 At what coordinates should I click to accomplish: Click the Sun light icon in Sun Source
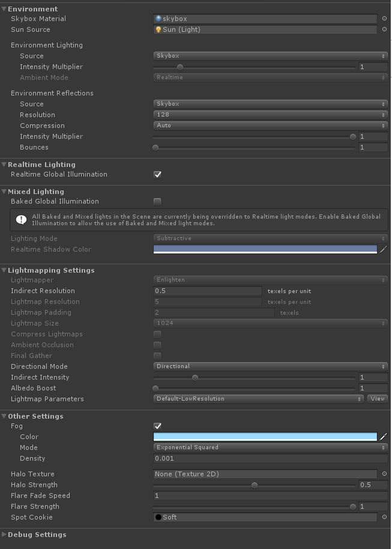point(158,29)
